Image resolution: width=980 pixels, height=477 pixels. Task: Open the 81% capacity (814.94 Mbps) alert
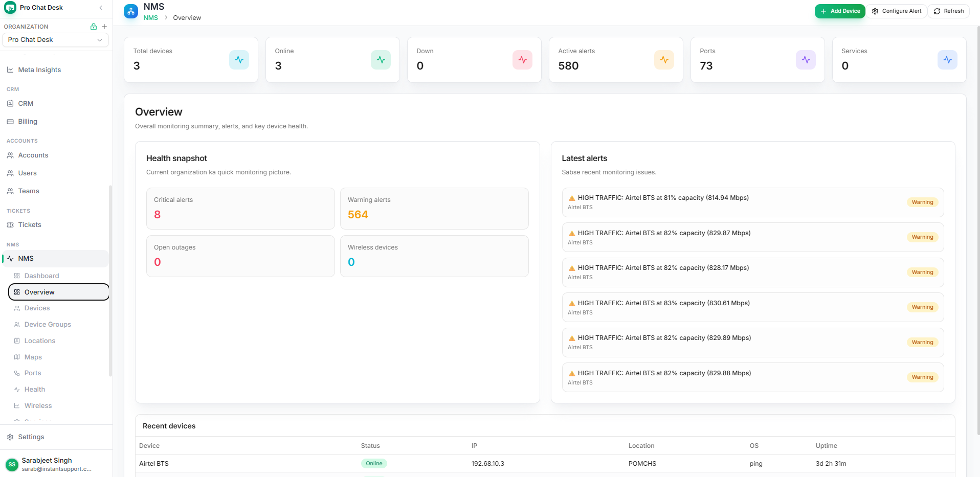753,202
